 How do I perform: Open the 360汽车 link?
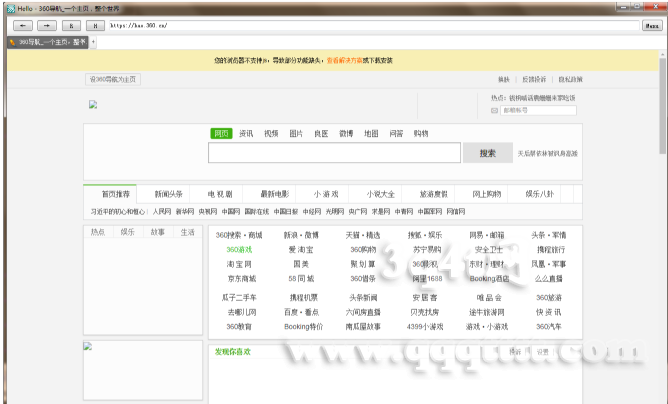(549, 326)
